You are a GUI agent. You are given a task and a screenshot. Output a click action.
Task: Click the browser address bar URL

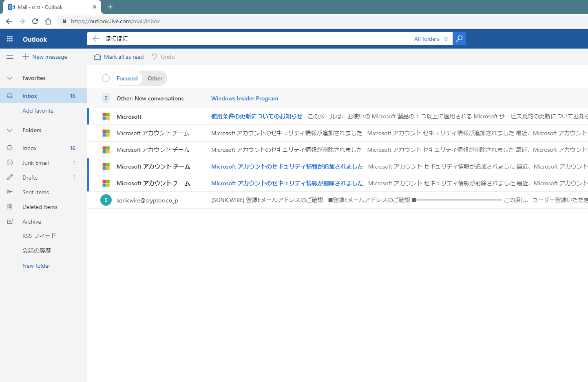click(115, 21)
